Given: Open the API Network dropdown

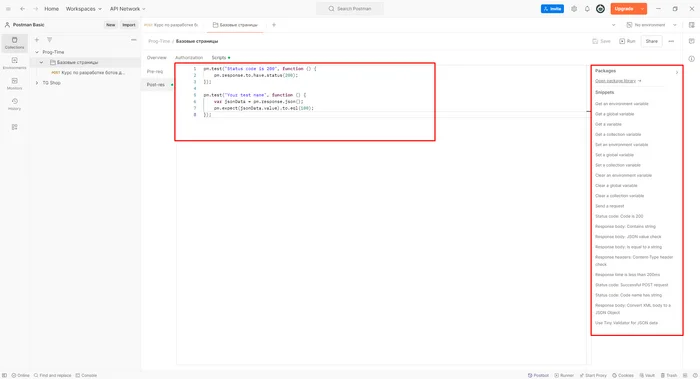Looking at the screenshot, I should tap(128, 9).
